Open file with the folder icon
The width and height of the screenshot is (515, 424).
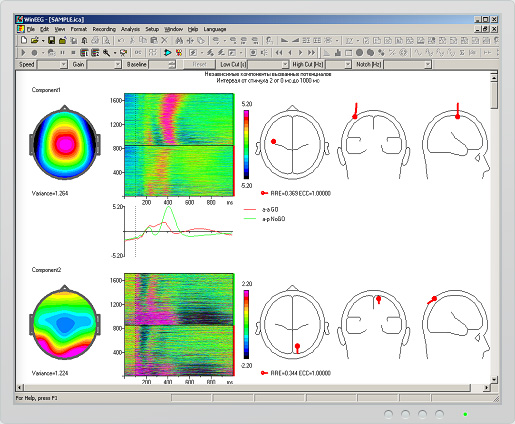click(34, 41)
